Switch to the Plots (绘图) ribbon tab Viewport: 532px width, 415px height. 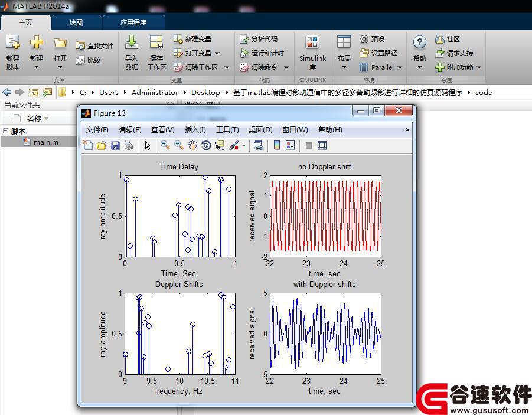(x=76, y=22)
